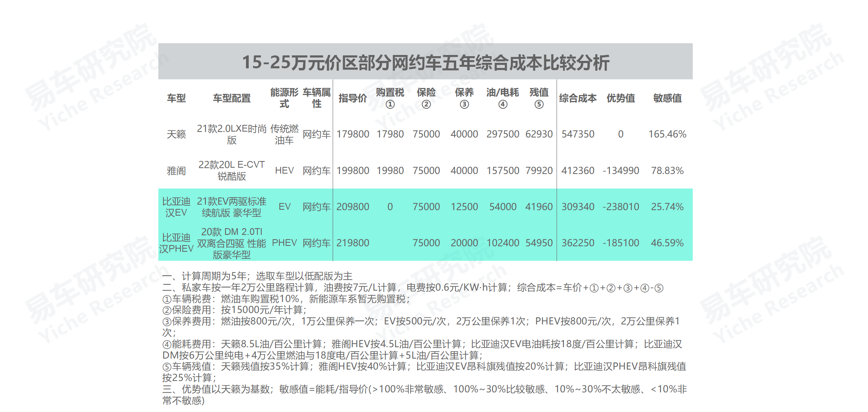Viewport: 868px width, 412px height.
Task: Select electricity cost value 54000
Action: [503, 207]
